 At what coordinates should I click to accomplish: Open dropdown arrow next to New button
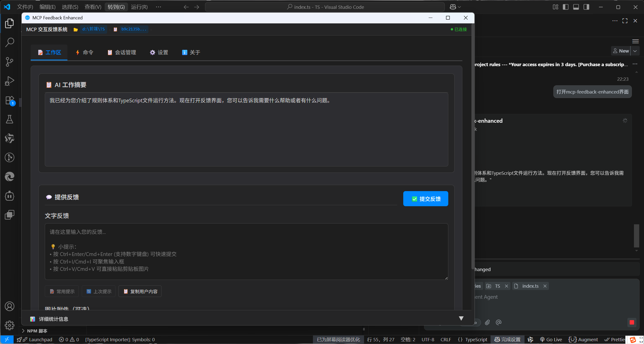pyautogui.click(x=635, y=51)
